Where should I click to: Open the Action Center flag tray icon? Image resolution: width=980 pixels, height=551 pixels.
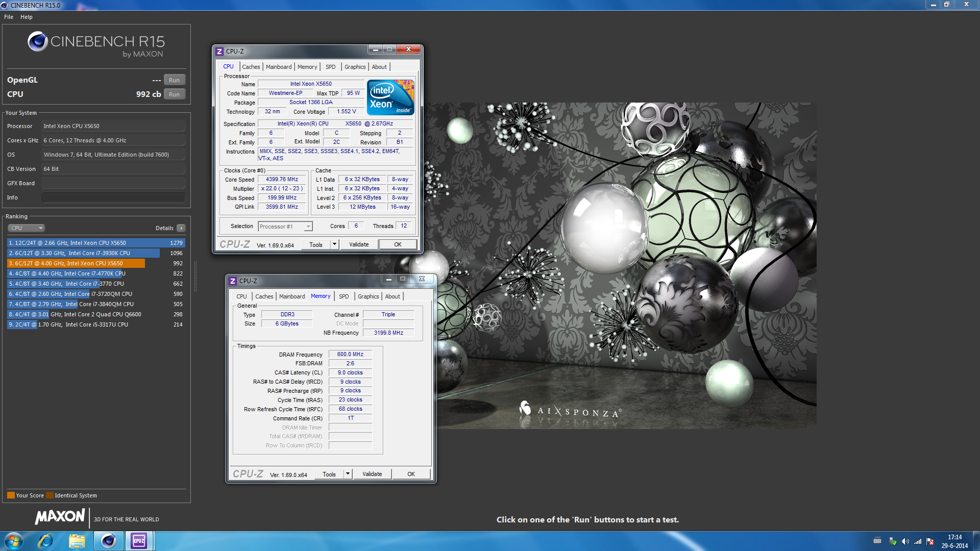[930, 541]
